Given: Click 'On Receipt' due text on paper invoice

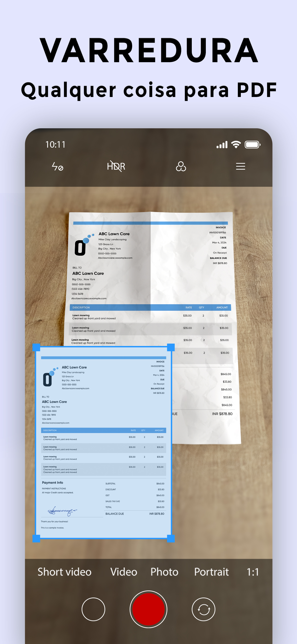Looking at the screenshot, I should pos(220,253).
